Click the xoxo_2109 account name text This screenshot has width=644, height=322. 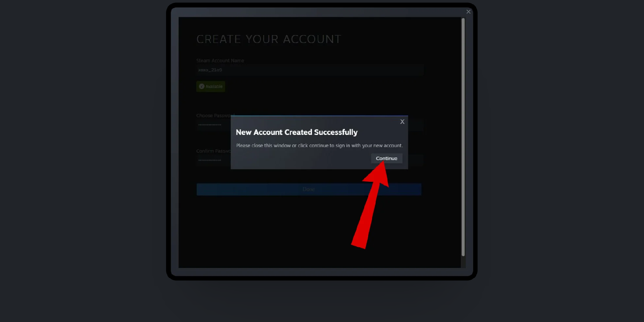pyautogui.click(x=210, y=70)
